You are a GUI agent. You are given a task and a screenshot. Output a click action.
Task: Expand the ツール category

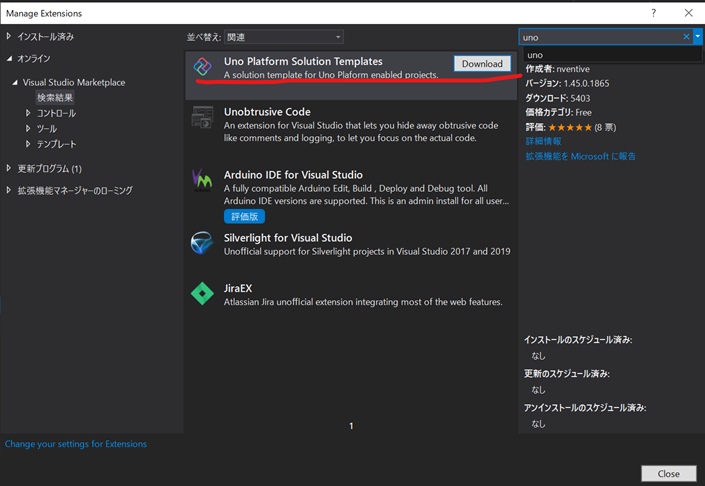point(28,129)
